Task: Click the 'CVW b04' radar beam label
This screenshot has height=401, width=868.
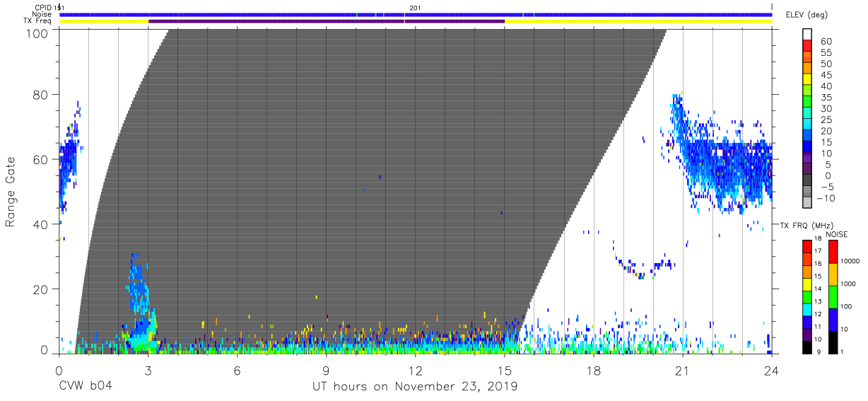Action: click(86, 387)
